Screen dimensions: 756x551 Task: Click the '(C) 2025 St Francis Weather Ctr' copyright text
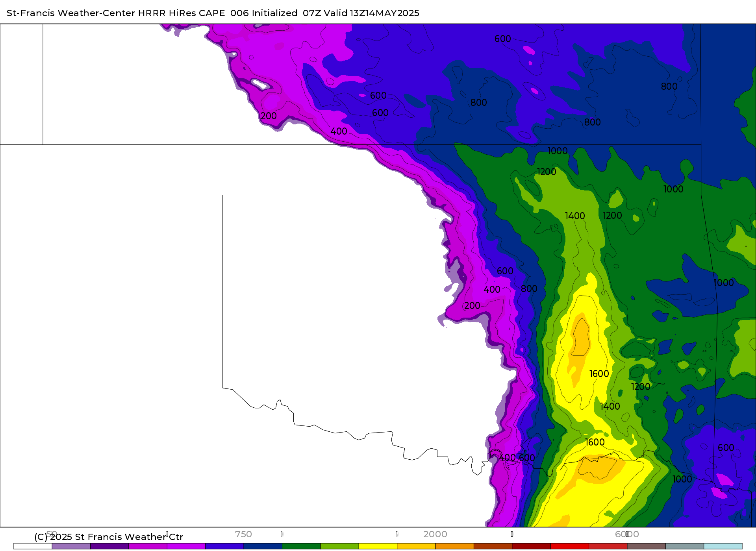[109, 537]
